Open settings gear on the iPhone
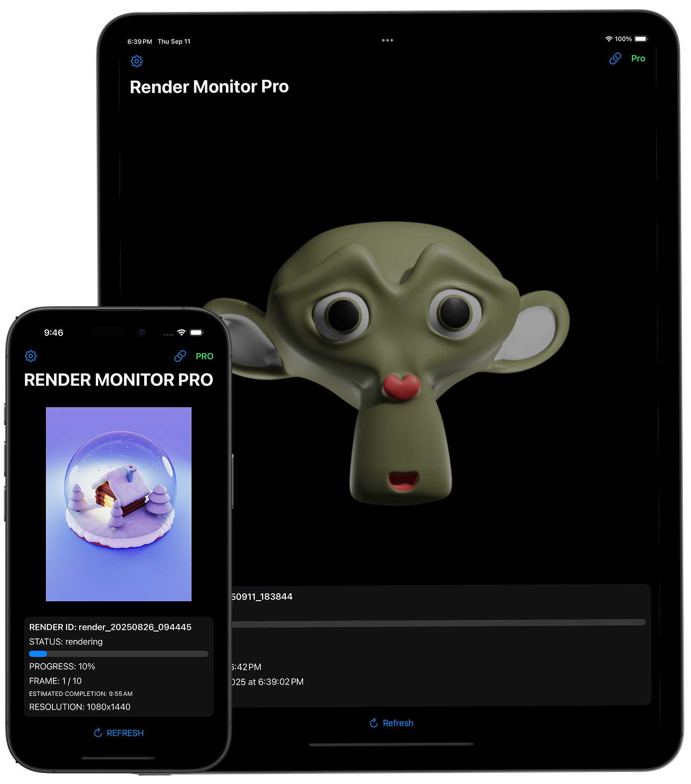The image size is (691, 784). pyautogui.click(x=31, y=356)
